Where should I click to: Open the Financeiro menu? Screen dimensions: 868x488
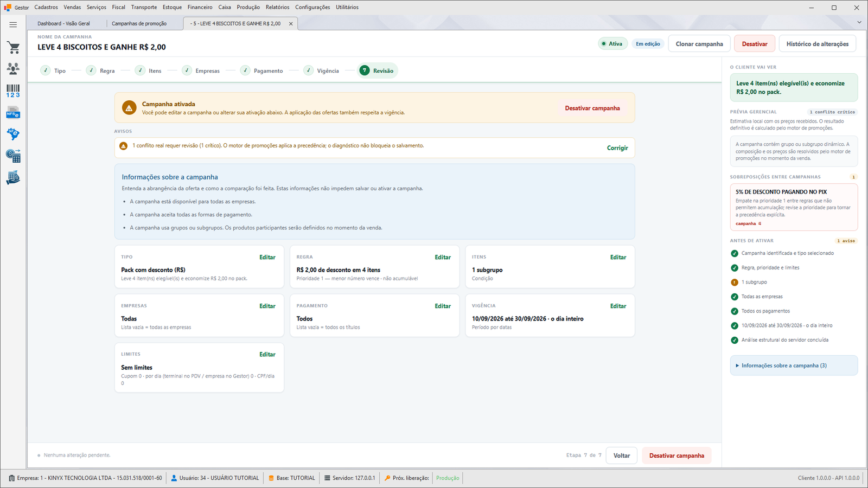[200, 7]
